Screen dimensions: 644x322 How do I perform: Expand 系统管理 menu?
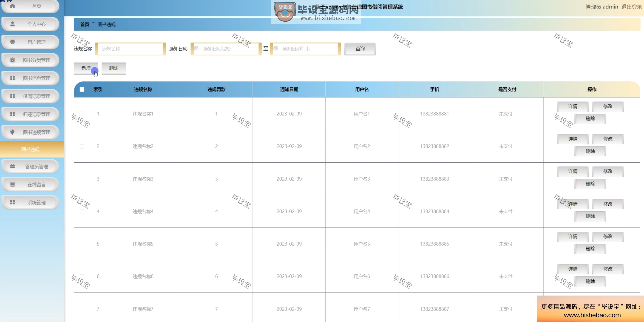30,202
